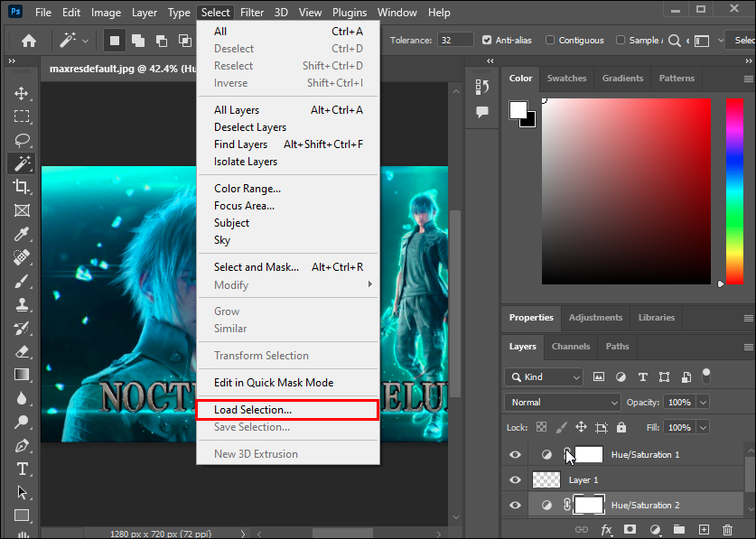This screenshot has height=539, width=756.
Task: Click the Tolerance input field
Action: 456,40
